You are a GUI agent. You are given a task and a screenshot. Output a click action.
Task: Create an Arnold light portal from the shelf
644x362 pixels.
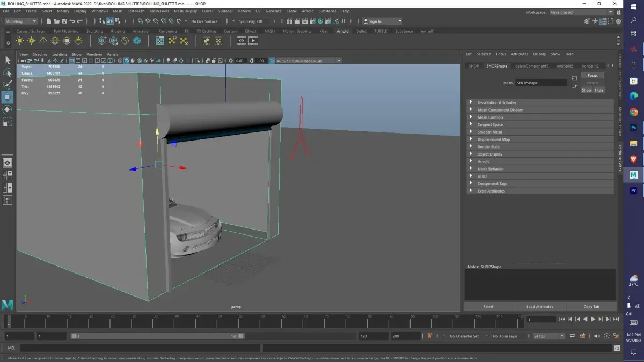tap(67, 41)
